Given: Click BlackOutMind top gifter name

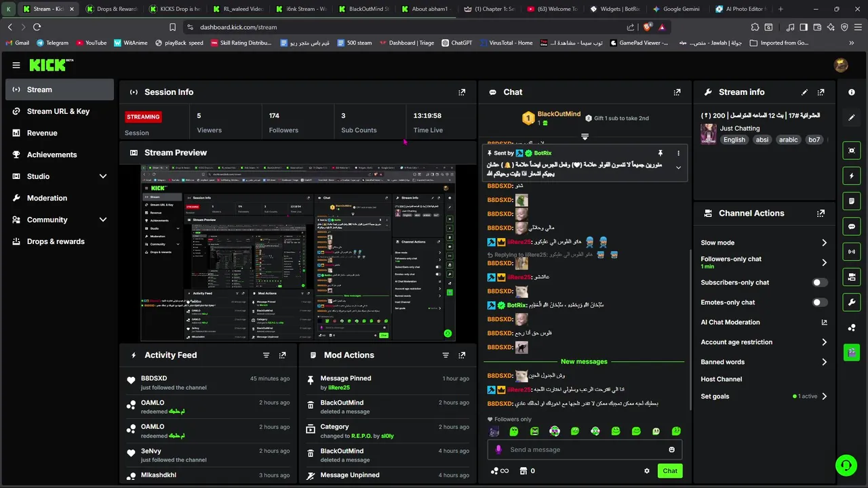Looking at the screenshot, I should click(559, 114).
